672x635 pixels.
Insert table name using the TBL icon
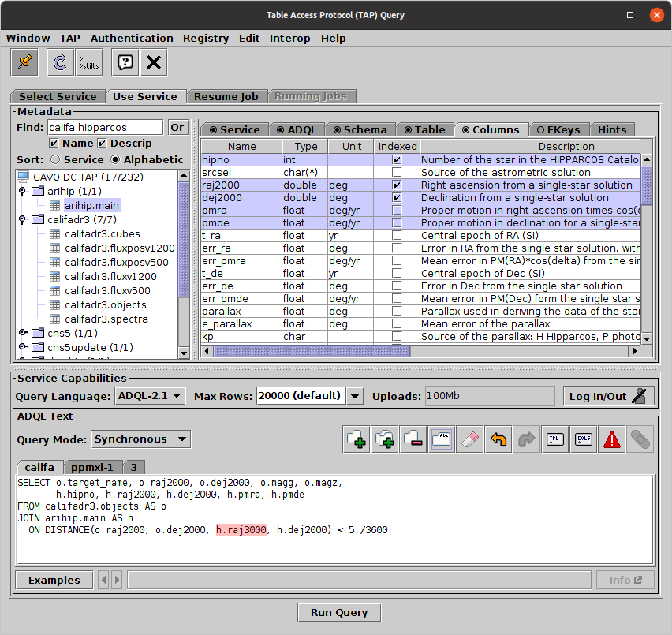click(556, 439)
